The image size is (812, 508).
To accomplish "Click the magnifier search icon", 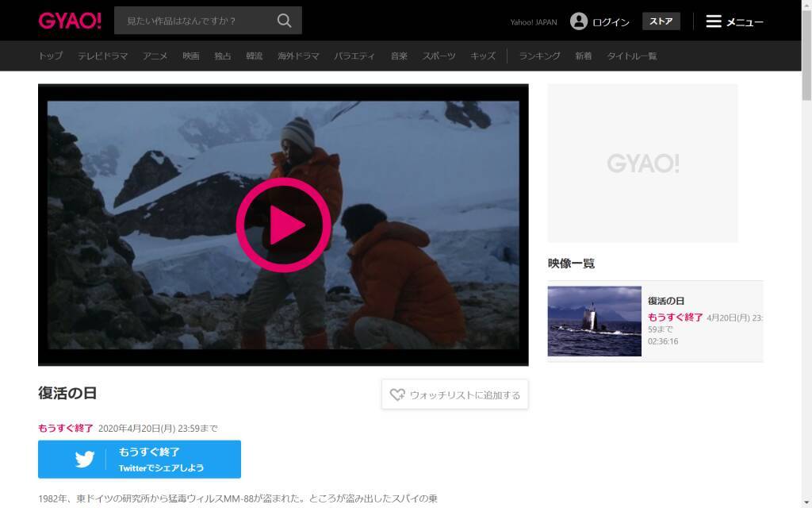I will coord(285,21).
